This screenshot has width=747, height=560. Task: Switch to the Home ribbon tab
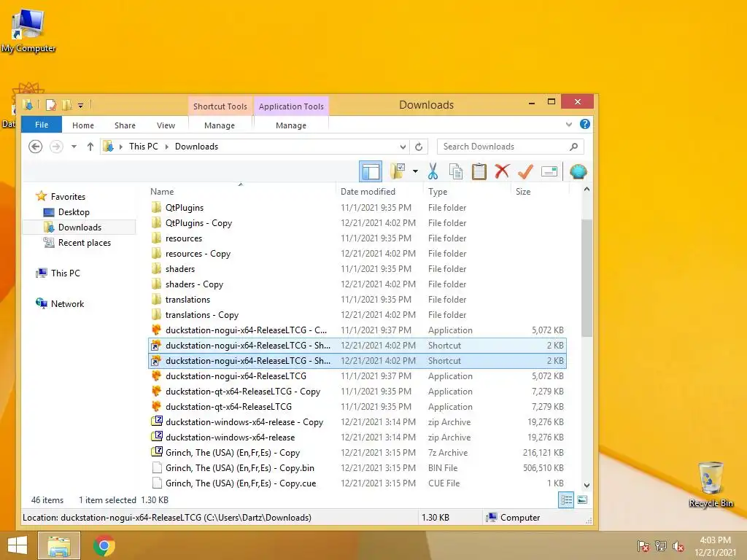click(83, 125)
